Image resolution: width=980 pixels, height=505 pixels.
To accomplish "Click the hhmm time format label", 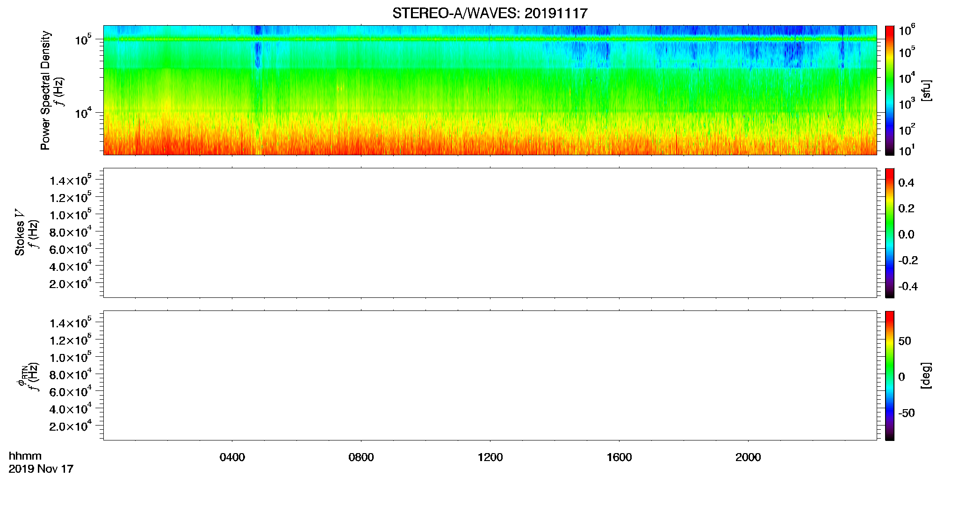I will [25, 456].
